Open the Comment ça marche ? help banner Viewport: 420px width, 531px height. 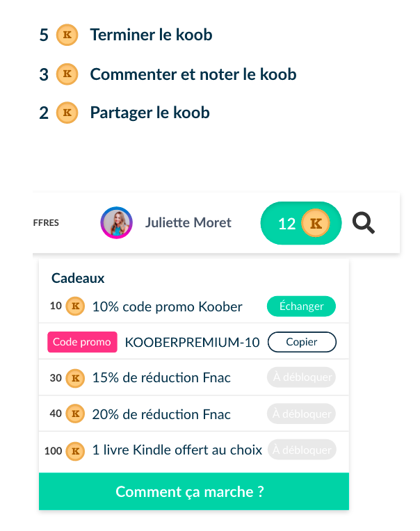[193, 492]
